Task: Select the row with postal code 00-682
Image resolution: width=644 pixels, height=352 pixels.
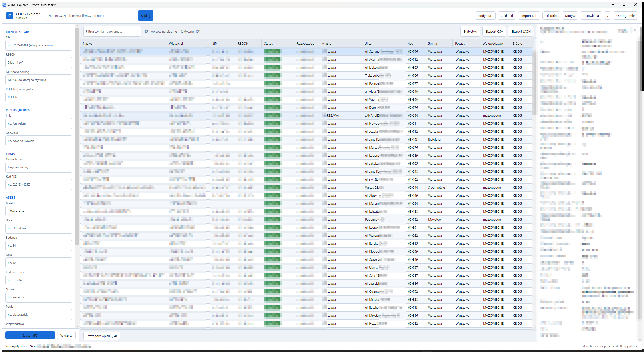Action: [306, 323]
